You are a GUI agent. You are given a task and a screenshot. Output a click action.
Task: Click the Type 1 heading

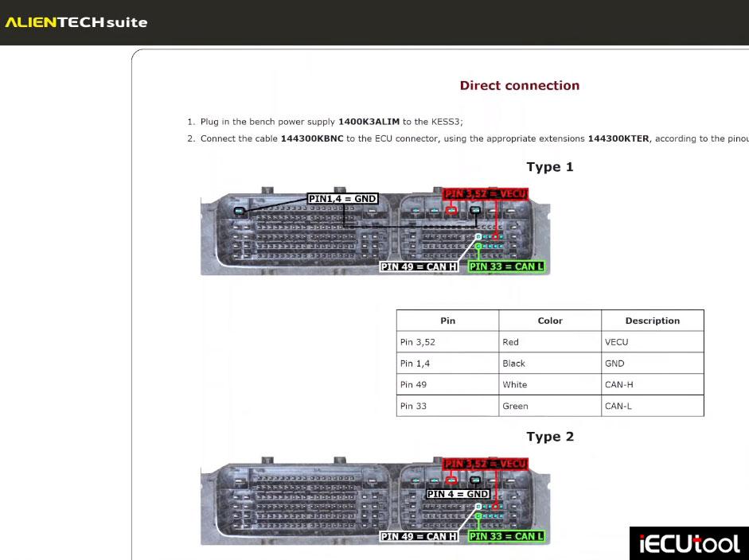click(550, 167)
